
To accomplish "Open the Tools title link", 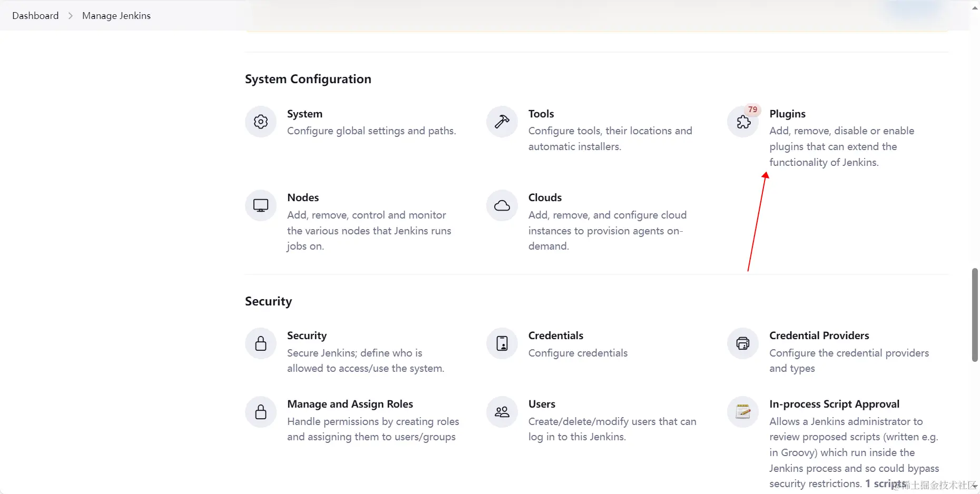I will 541,114.
